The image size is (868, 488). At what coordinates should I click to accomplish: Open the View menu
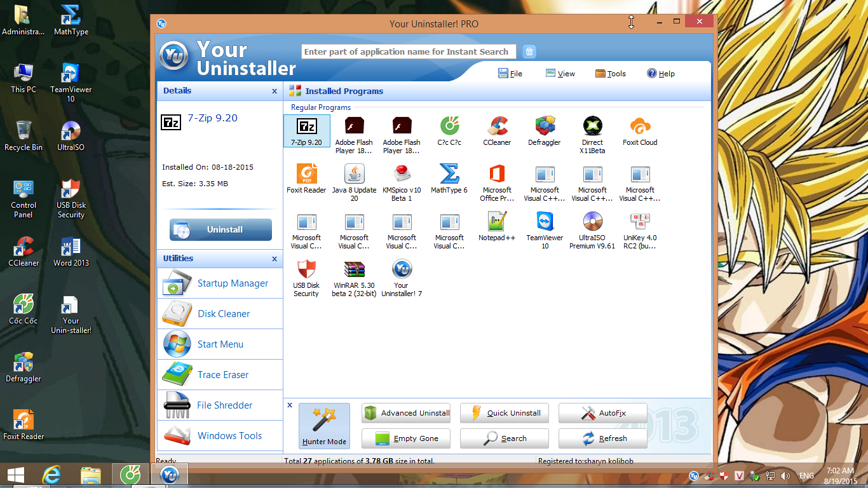point(560,74)
